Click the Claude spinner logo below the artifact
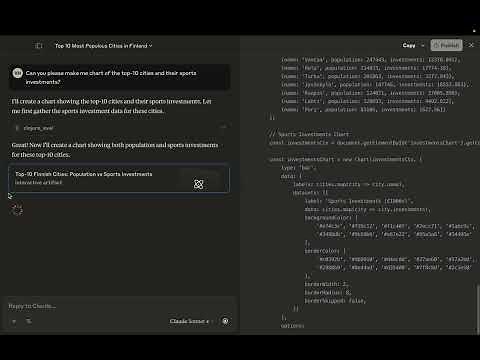This screenshot has width=480, height=360. (x=17, y=210)
